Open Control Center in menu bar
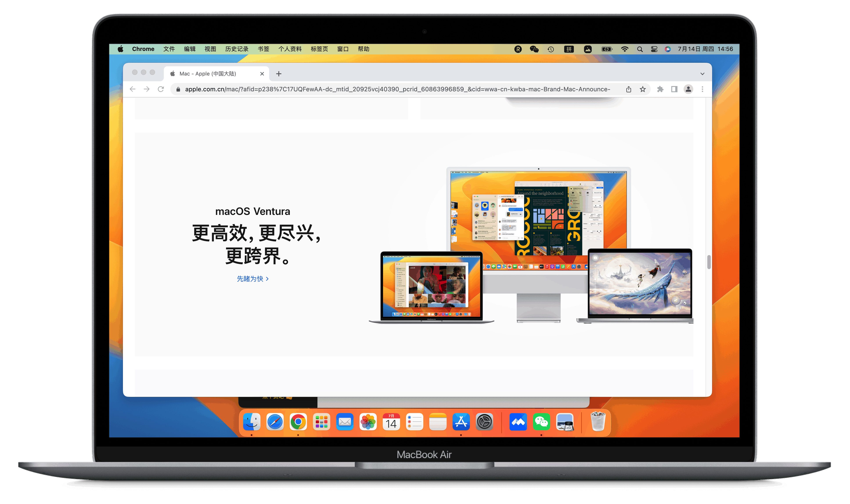The height and width of the screenshot is (504, 850). tap(654, 49)
